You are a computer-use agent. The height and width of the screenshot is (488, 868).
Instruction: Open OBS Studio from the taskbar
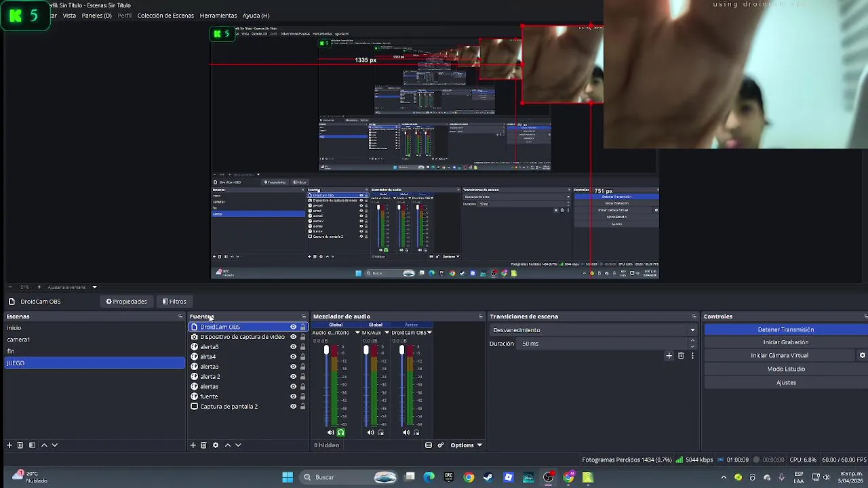(549, 477)
